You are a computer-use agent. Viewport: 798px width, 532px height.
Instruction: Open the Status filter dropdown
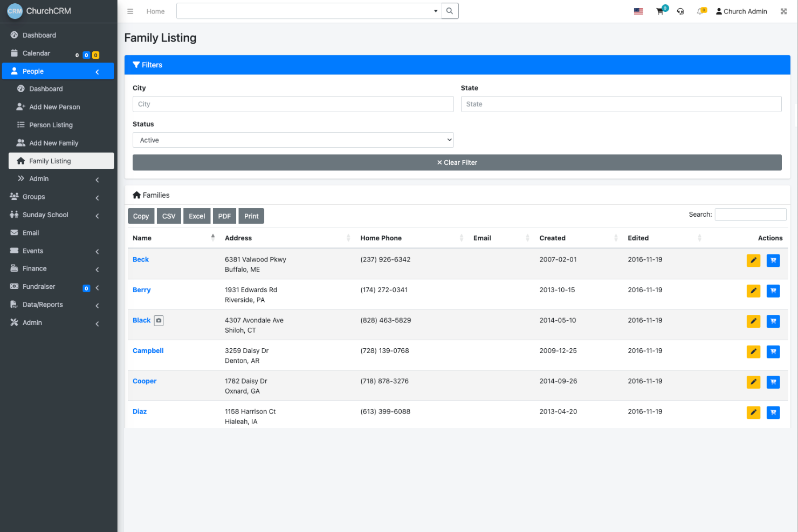293,140
